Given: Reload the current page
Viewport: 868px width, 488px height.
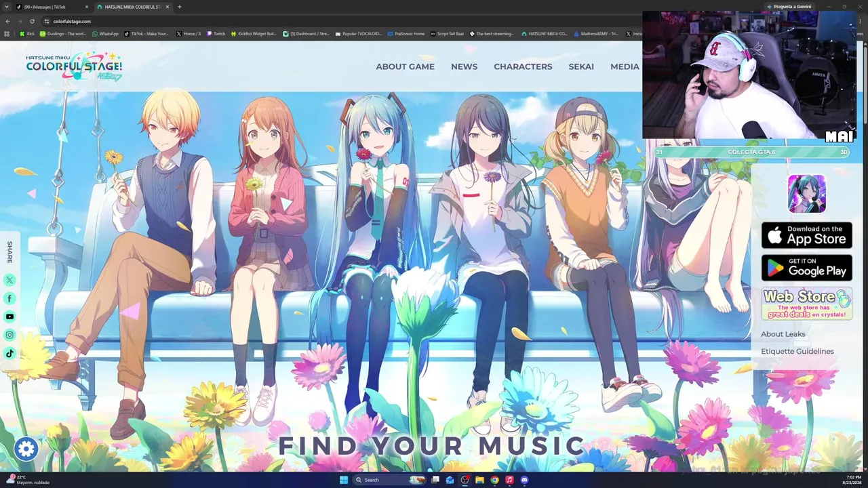Looking at the screenshot, I should [x=33, y=21].
